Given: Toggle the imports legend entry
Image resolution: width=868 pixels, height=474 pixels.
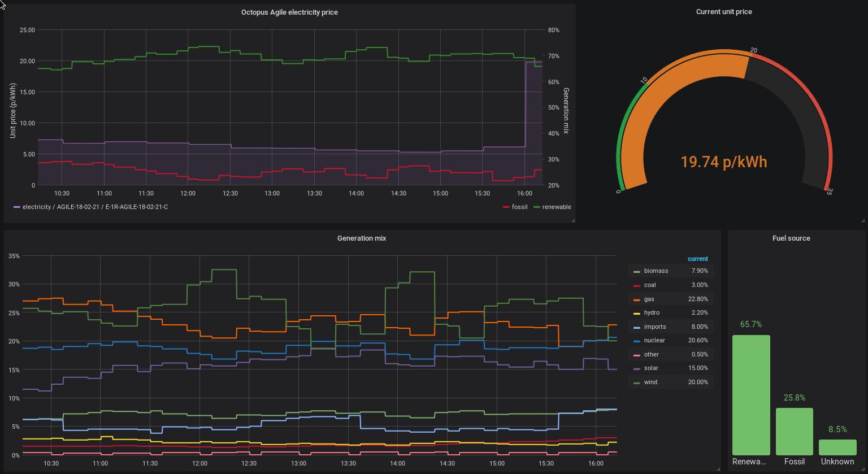Looking at the screenshot, I should coord(655,327).
